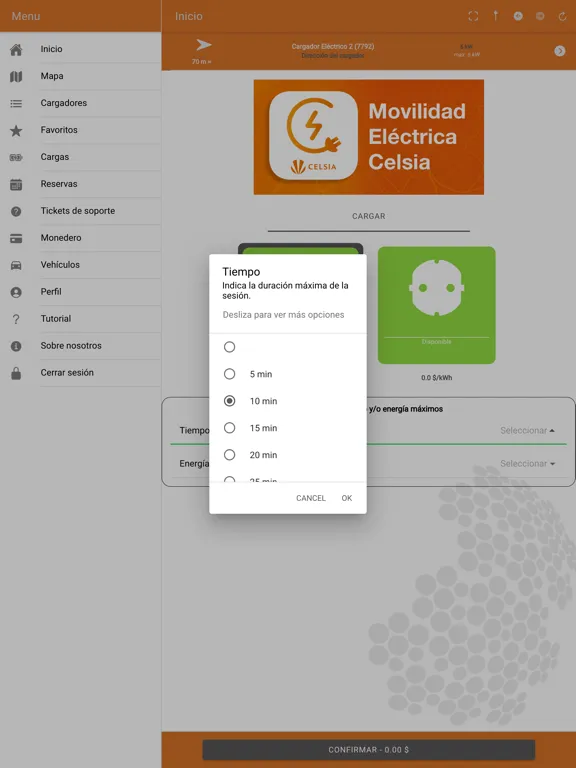Click the Movilidad Eléctrica Celsia banner

click(x=369, y=137)
